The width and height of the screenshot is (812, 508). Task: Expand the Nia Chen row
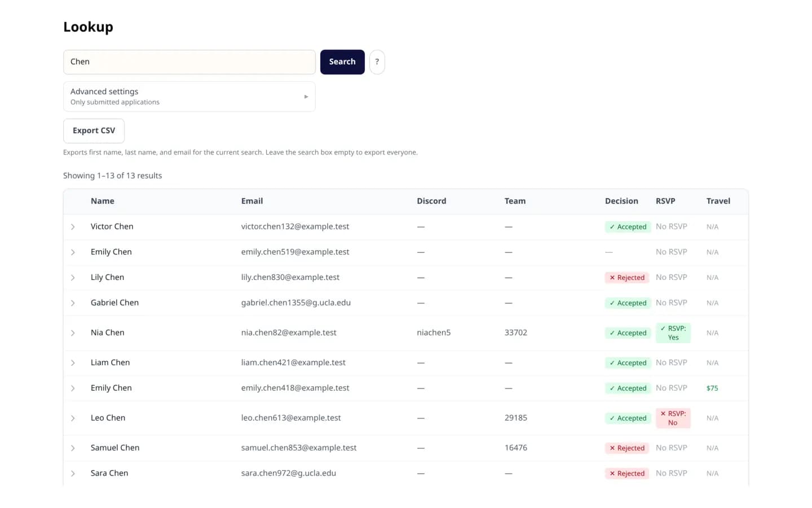[x=73, y=333]
